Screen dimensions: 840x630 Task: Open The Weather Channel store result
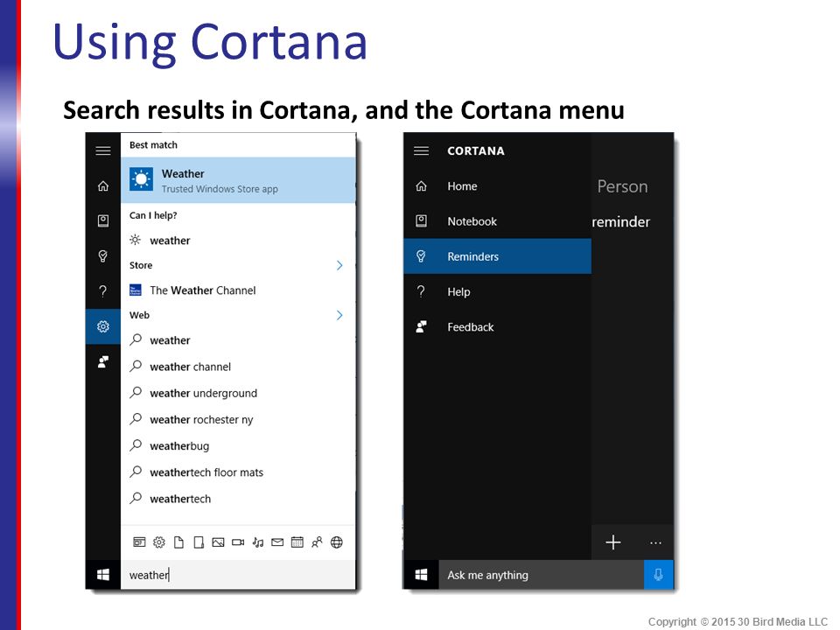(238, 290)
